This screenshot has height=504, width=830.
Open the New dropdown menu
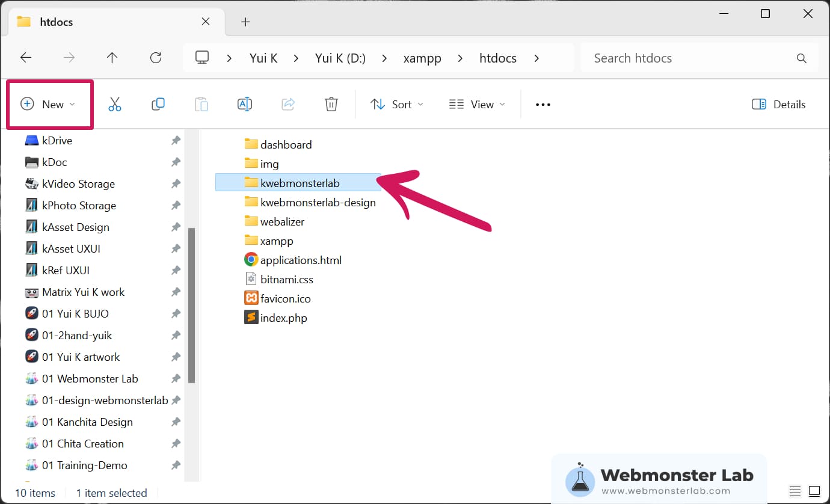(49, 105)
